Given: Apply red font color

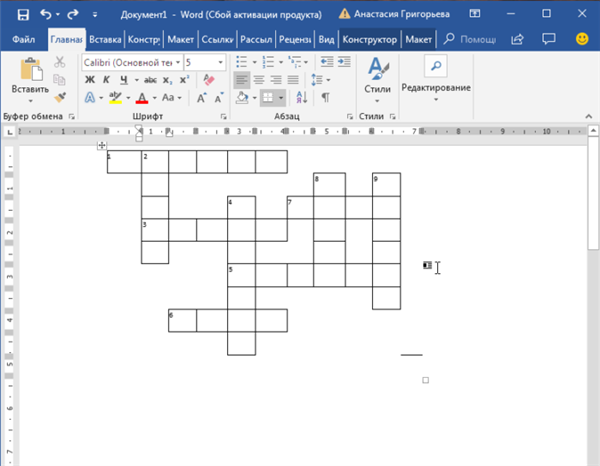Looking at the screenshot, I should 142,97.
